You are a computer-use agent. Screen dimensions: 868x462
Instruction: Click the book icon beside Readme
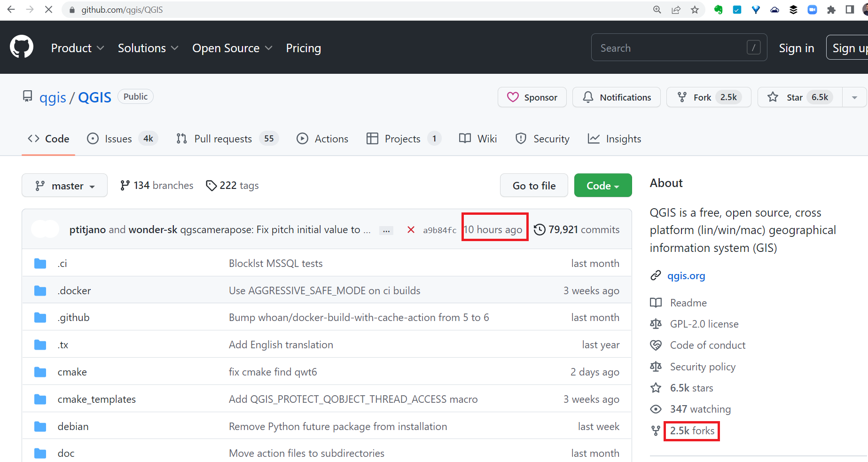656,303
